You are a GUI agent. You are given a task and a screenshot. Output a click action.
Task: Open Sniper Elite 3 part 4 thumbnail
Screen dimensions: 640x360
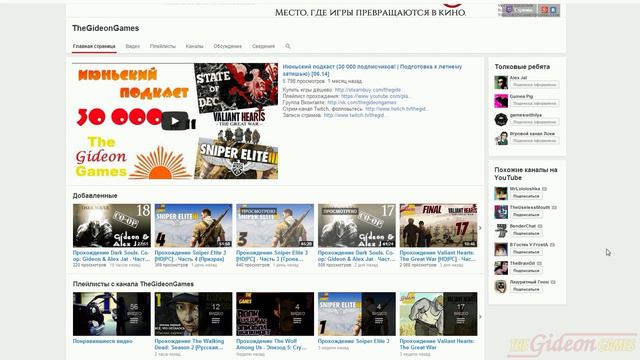pos(193,226)
